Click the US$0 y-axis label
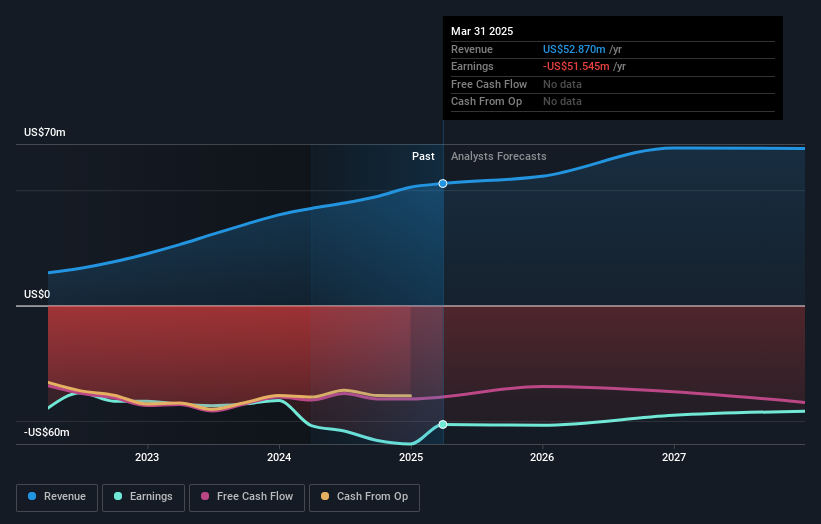The width and height of the screenshot is (821, 524). pos(37,294)
